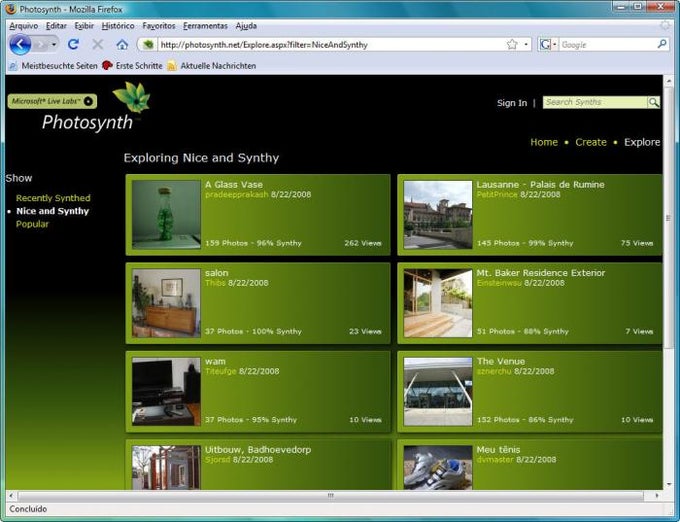Image resolution: width=680 pixels, height=522 pixels.
Task: Open user PetitPrince profile link
Action: (497, 194)
